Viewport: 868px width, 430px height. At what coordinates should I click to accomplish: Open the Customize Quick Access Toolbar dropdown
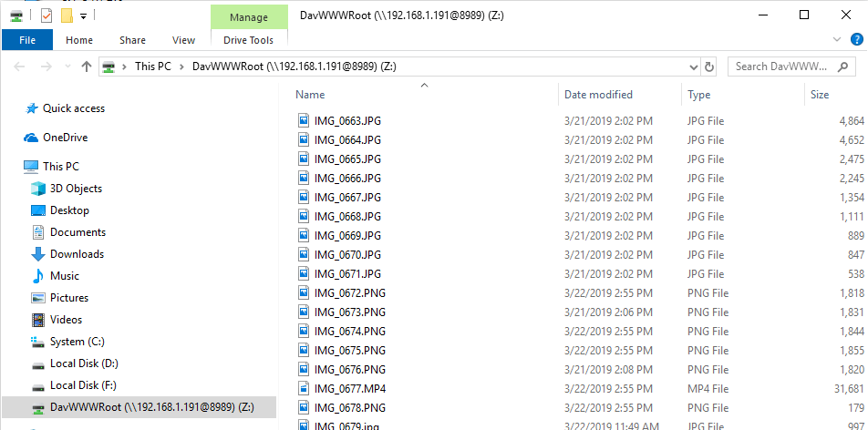(x=83, y=16)
